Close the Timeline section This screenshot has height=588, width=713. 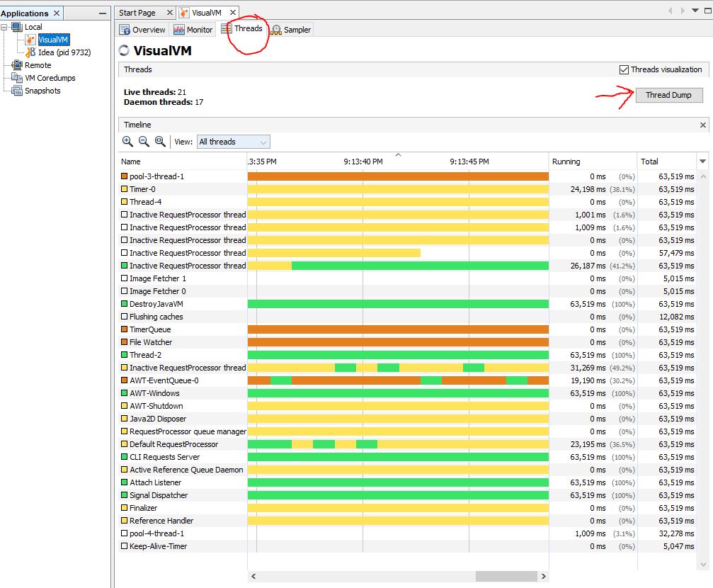click(x=703, y=125)
